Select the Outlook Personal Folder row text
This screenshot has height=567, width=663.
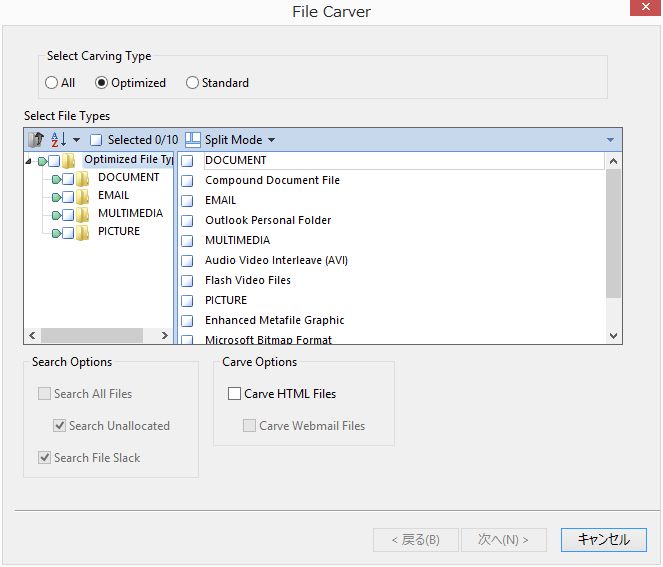coord(268,220)
